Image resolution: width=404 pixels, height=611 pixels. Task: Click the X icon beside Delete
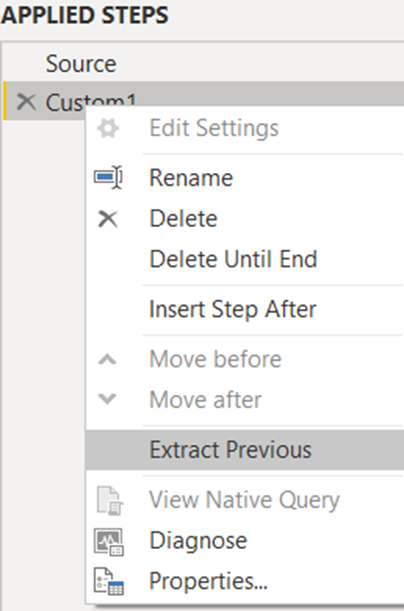[108, 219]
